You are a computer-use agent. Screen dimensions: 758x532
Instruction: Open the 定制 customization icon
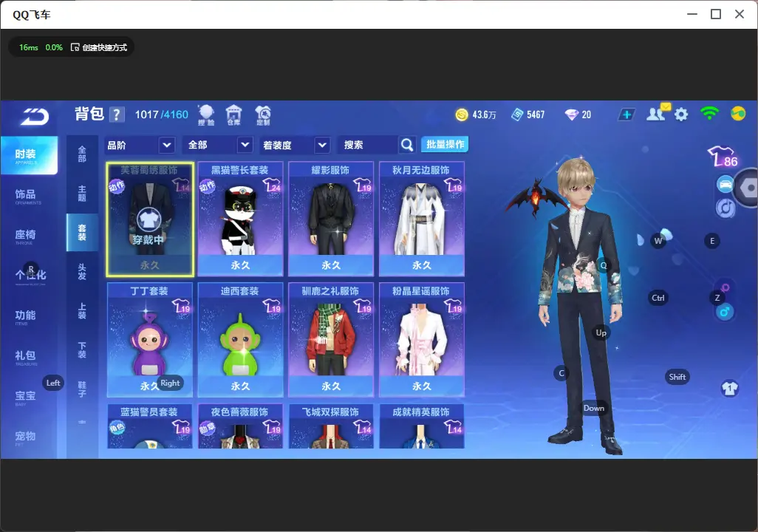(x=263, y=115)
